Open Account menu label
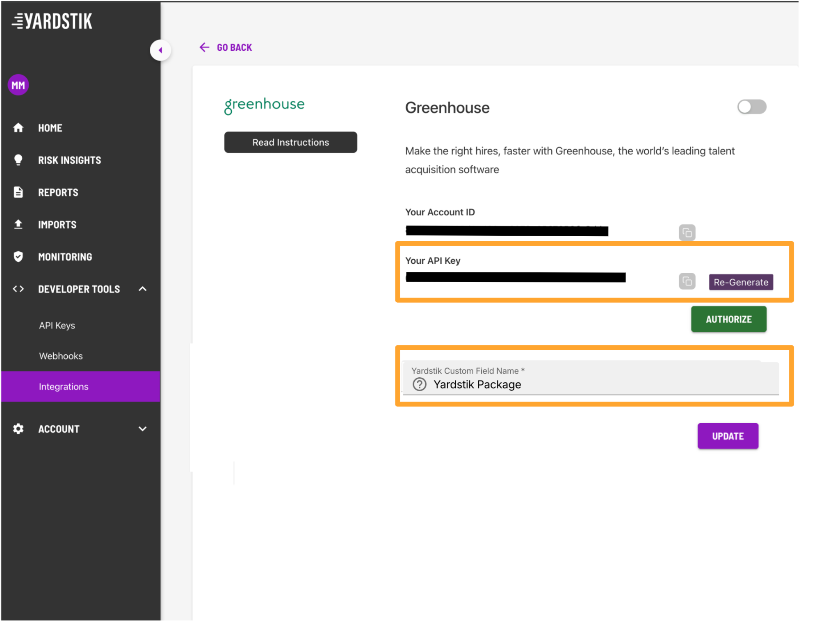 pos(59,429)
